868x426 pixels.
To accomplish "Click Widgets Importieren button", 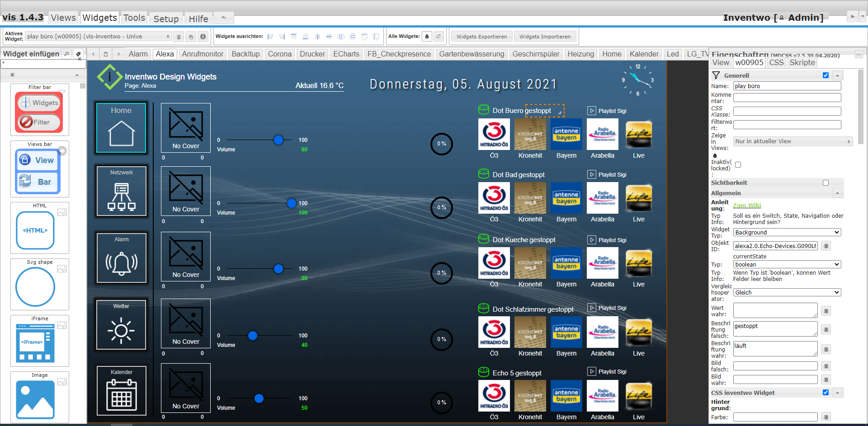I will point(545,37).
